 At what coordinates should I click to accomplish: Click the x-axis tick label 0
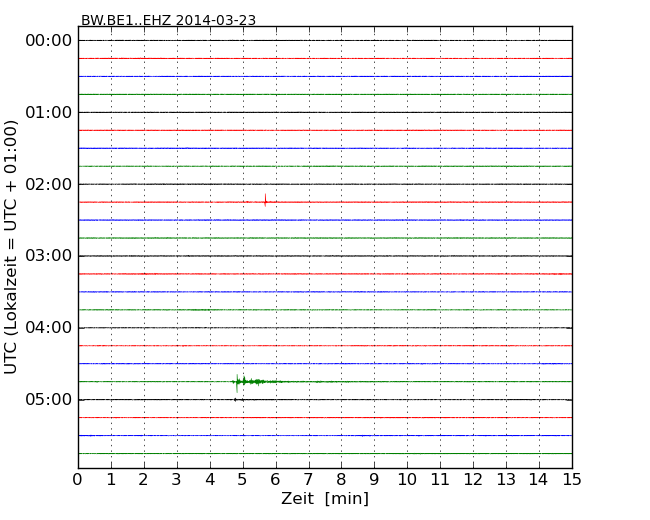tap(78, 480)
